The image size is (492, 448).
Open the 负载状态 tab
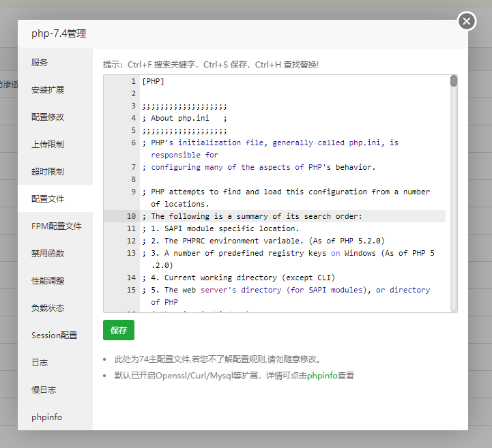pos(55,308)
